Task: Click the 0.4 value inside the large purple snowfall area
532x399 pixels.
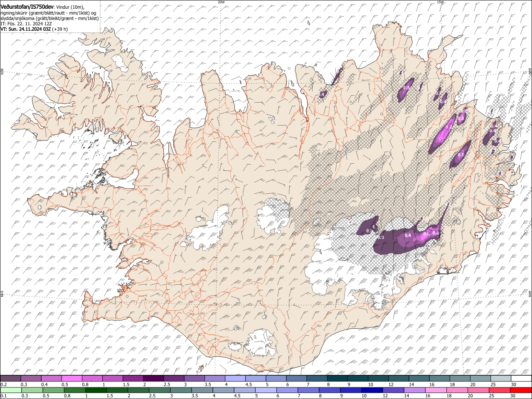Action: [x=408, y=235]
